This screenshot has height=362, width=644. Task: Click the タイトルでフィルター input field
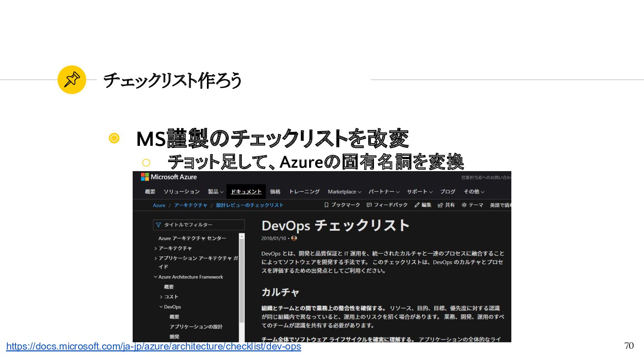(199, 225)
